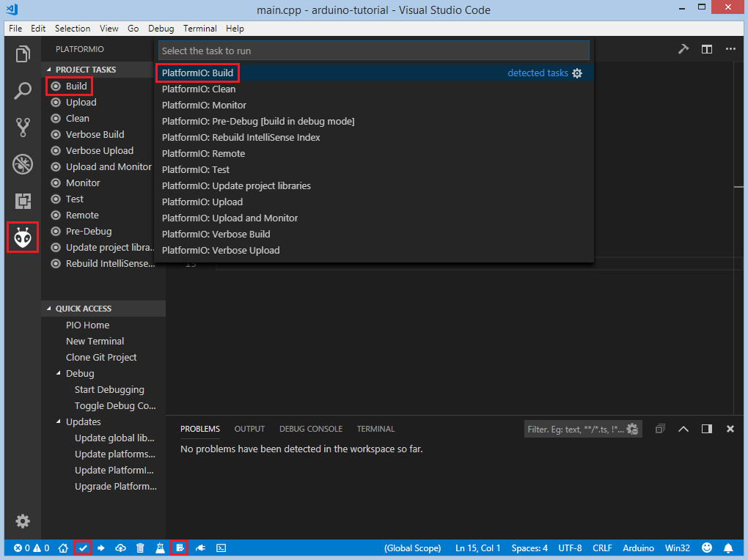Click the Split Editor icon
The image size is (748, 560).
707,49
